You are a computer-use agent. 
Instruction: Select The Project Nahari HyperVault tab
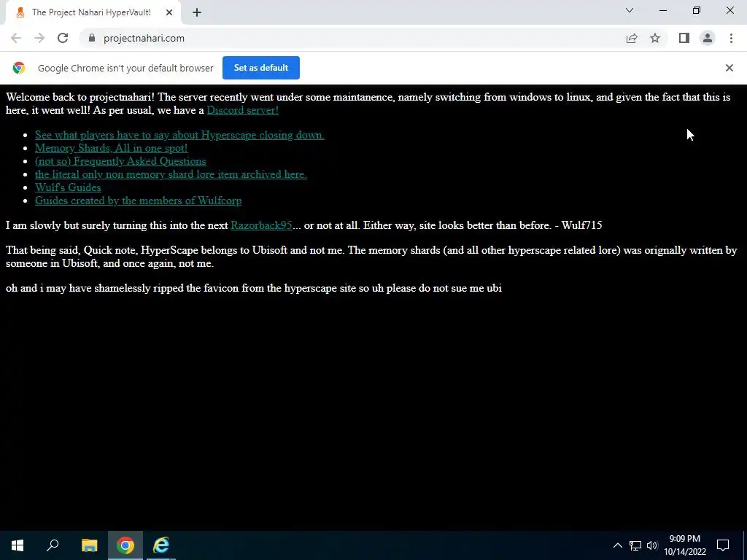(x=93, y=13)
